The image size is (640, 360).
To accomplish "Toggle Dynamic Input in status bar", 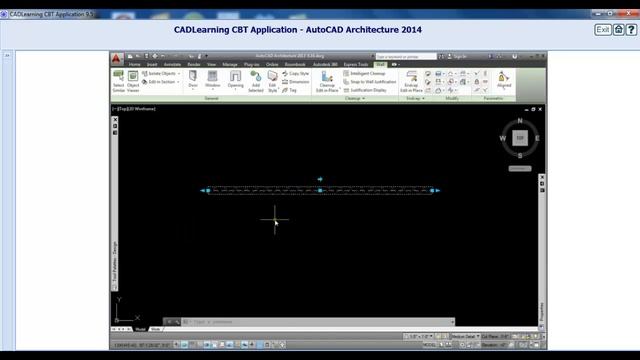I will pos(244,345).
